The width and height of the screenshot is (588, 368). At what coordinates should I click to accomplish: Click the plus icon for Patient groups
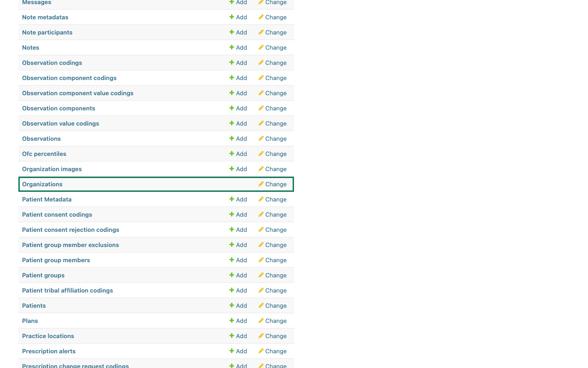[x=232, y=275]
